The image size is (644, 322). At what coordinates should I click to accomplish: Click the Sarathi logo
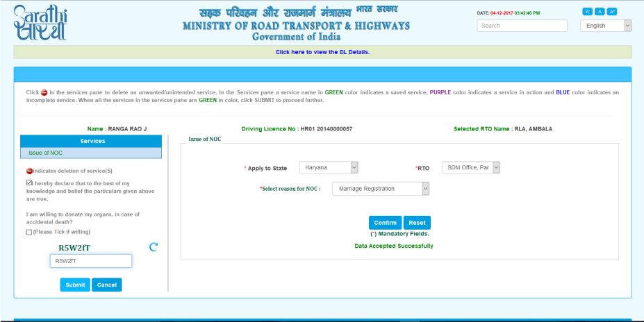click(x=40, y=23)
